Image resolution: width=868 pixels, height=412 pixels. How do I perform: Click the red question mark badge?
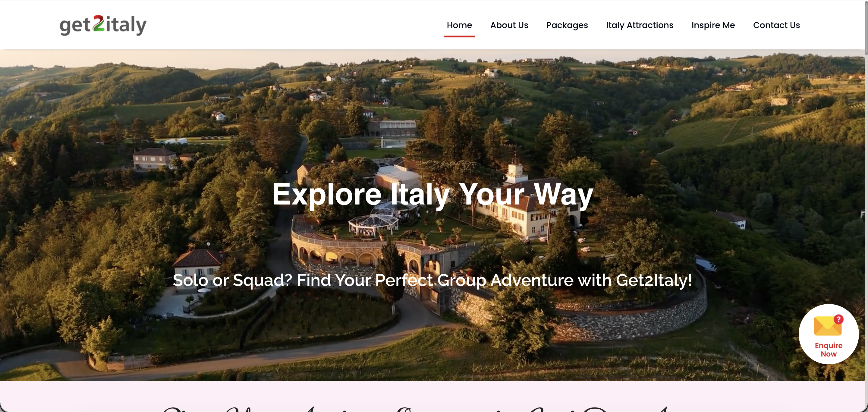tap(838, 319)
